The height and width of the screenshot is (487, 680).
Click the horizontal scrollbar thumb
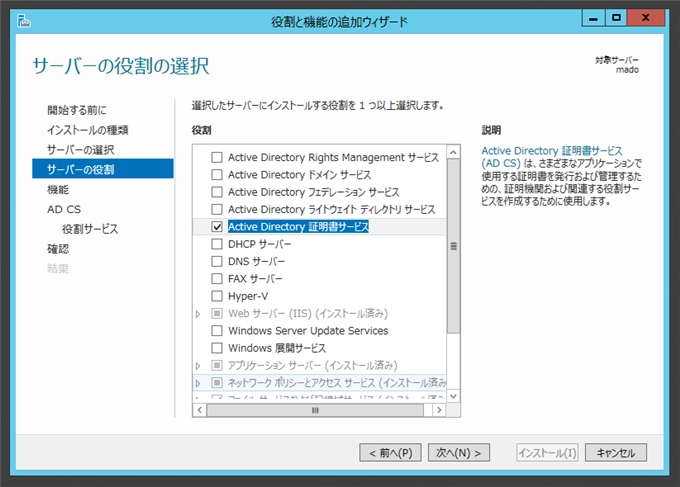pyautogui.click(x=315, y=410)
